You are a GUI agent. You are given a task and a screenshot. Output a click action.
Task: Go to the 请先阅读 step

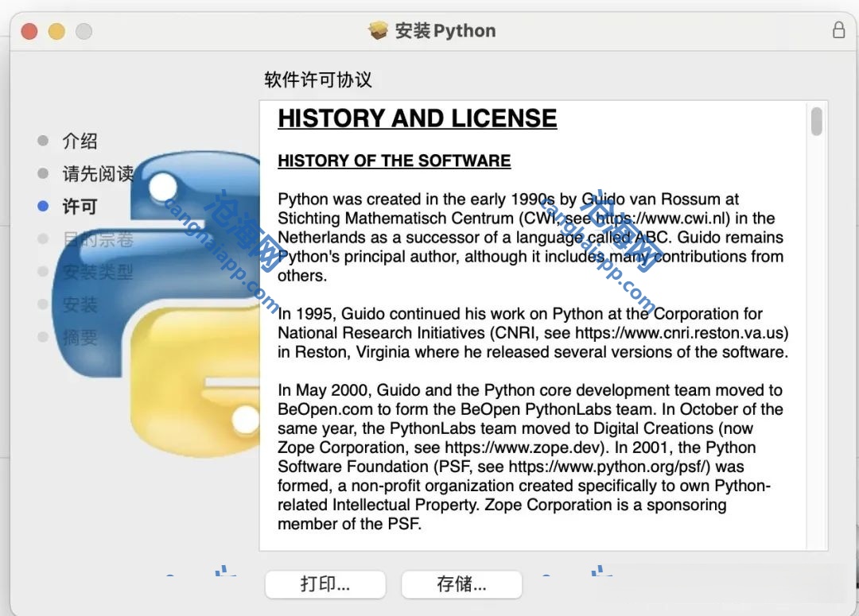(97, 173)
